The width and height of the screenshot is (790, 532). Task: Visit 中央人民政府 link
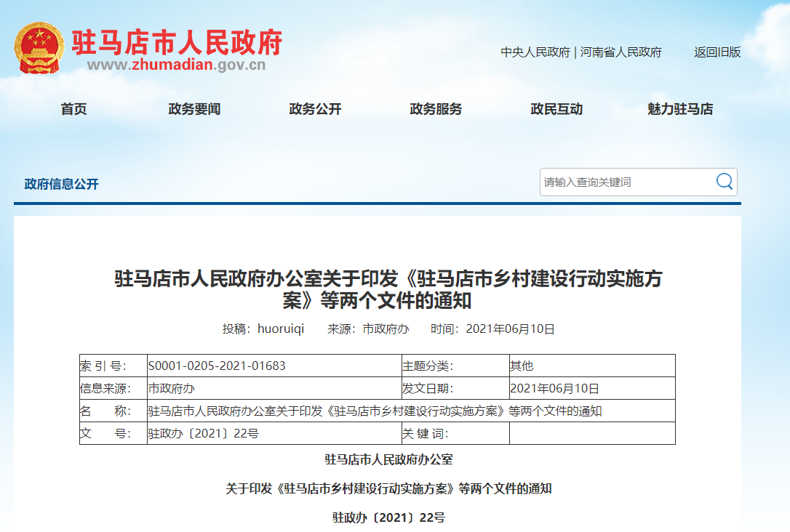click(x=535, y=52)
